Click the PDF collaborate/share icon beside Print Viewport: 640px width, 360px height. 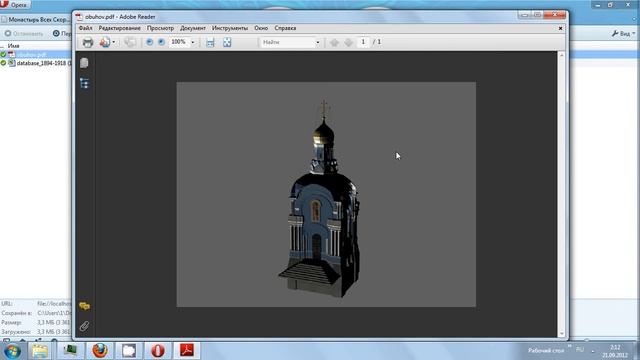[x=105, y=42]
